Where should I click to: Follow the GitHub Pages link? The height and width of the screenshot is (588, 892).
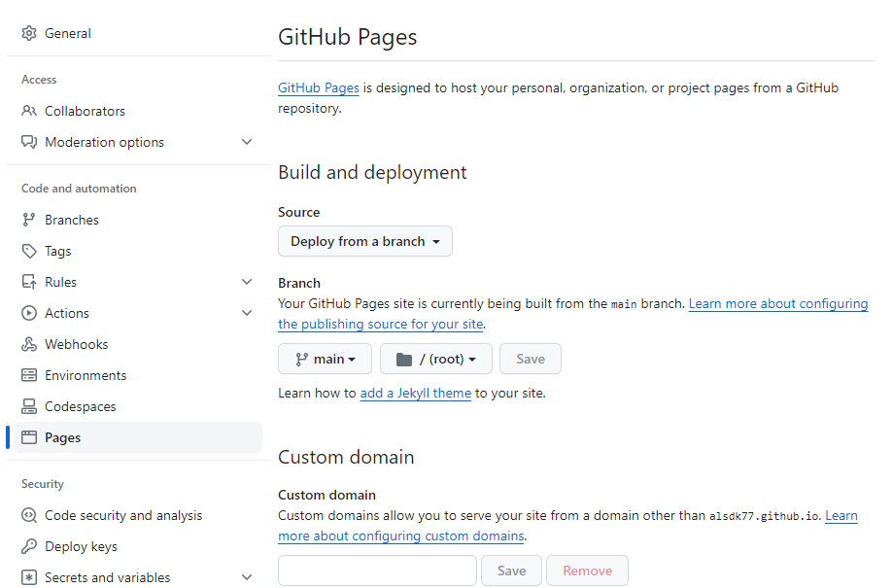click(x=319, y=88)
